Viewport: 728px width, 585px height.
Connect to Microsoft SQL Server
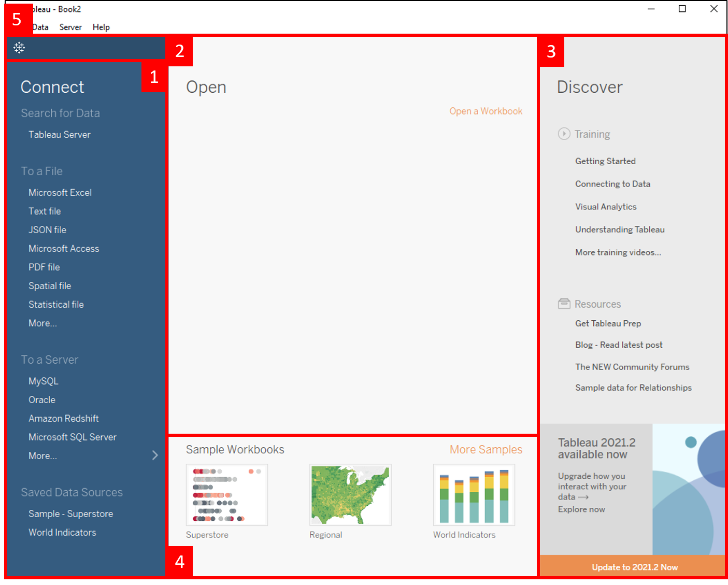pos(73,437)
